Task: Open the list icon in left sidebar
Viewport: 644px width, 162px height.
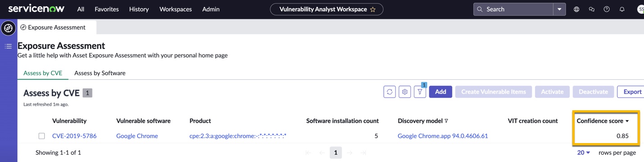Action: click(x=8, y=46)
